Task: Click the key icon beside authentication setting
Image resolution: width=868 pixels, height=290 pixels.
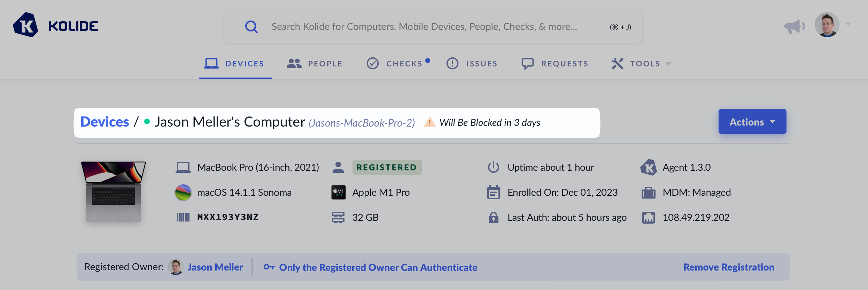Action: (x=269, y=267)
